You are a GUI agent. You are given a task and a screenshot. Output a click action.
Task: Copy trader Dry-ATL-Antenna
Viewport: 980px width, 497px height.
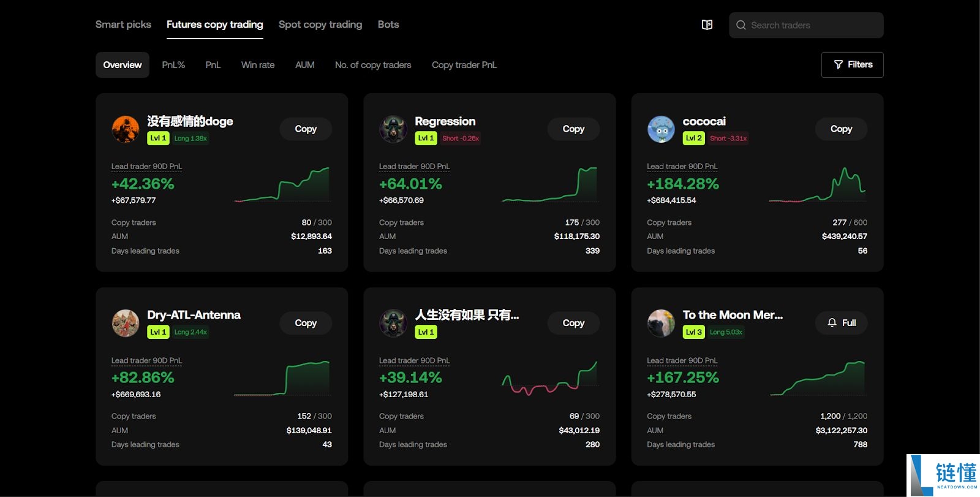306,323
